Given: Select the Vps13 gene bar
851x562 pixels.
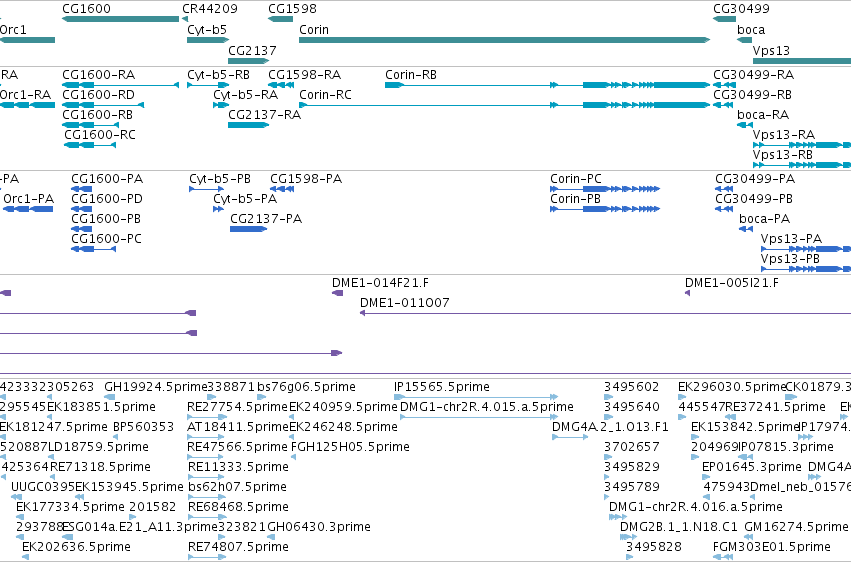Looking at the screenshot, I should point(802,61).
